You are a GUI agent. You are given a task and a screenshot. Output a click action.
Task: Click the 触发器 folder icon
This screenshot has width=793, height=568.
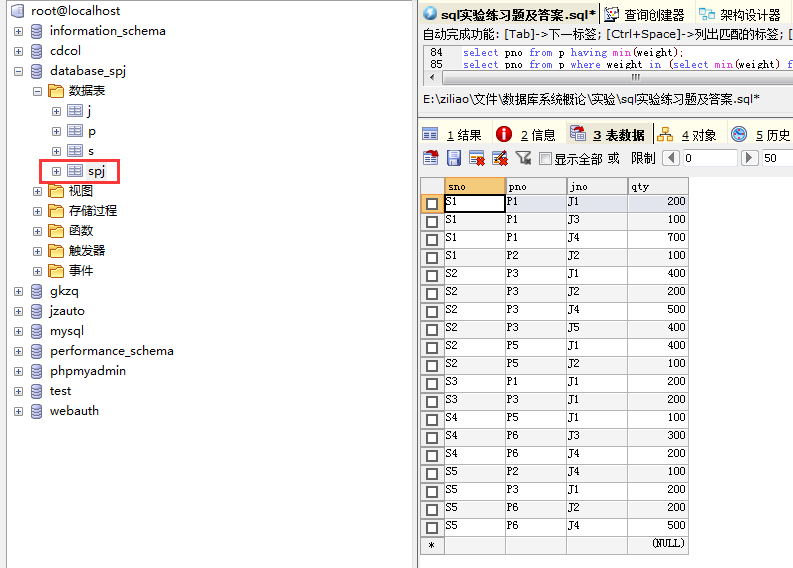(x=56, y=251)
